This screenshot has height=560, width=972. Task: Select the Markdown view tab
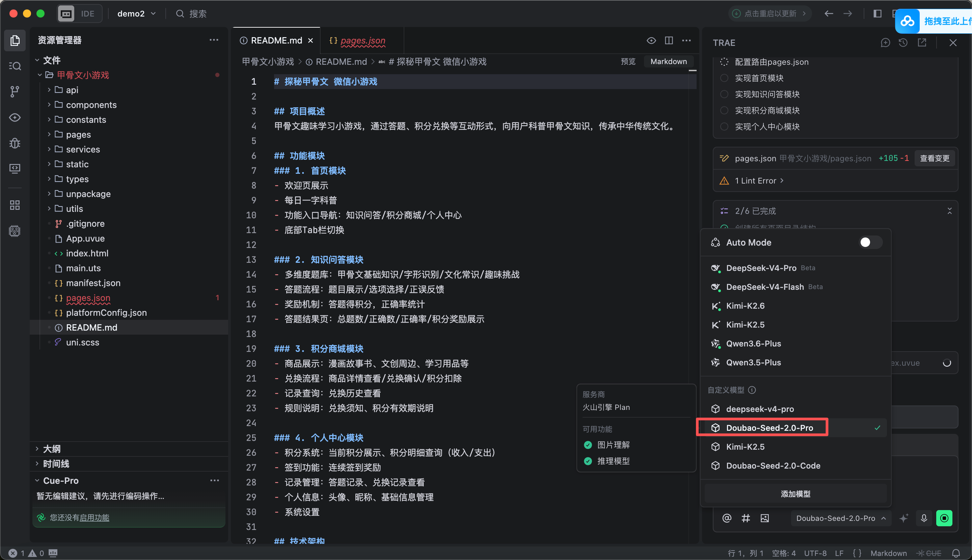pos(668,61)
